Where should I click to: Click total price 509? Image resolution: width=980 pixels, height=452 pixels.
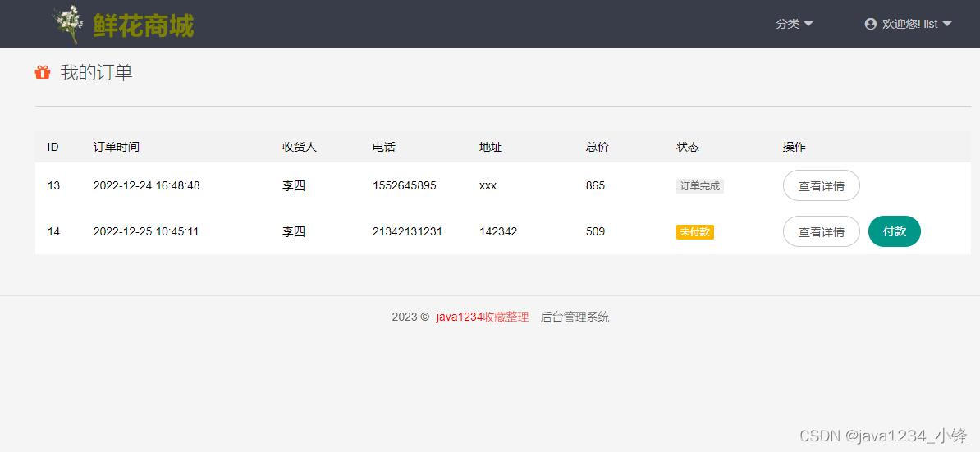(596, 231)
